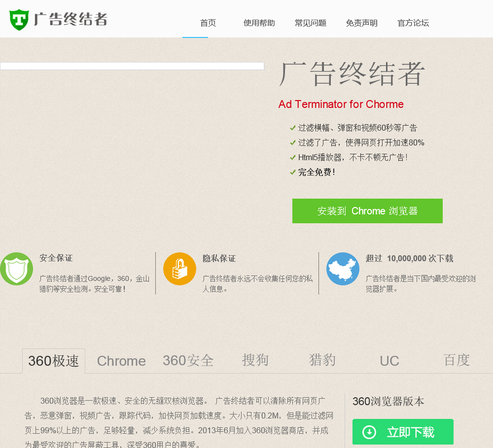The height and width of the screenshot is (448, 493).
Task: Switch to the 360安全 tab
Action: (188, 361)
